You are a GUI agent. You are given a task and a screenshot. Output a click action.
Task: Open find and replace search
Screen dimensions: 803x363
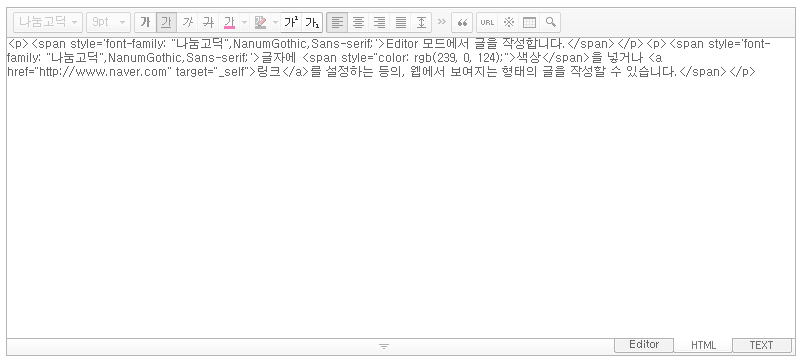(x=550, y=23)
